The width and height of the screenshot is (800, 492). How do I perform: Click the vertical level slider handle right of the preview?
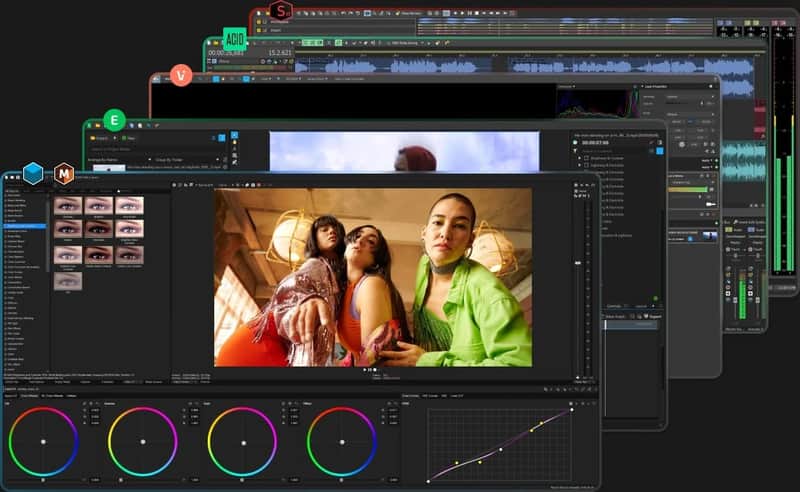578,263
